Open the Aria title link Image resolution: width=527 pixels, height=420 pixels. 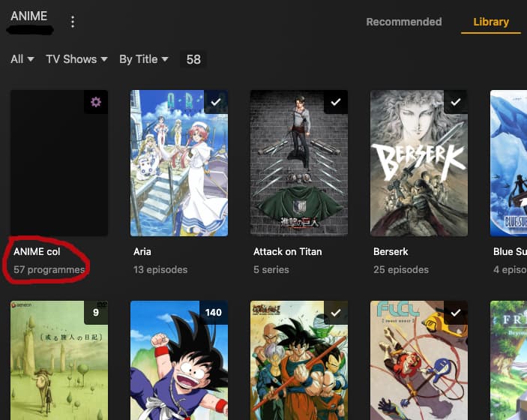click(x=142, y=251)
